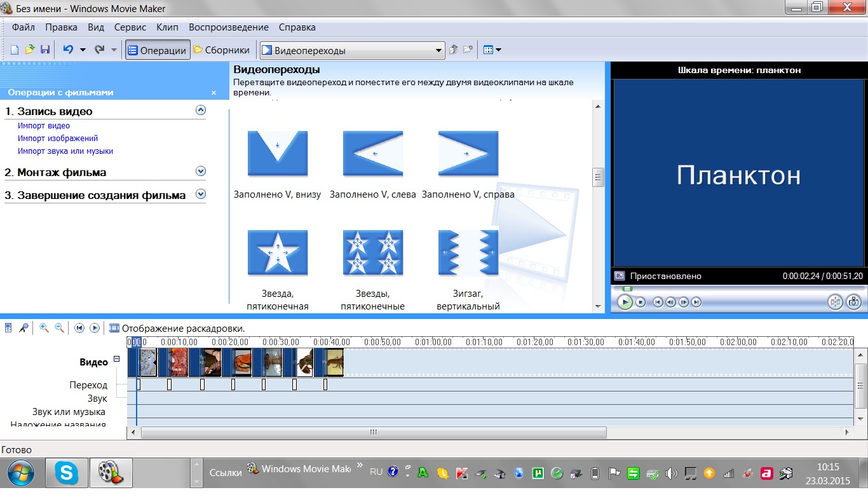Viewport: 868px width, 497px height.
Task: Narrate the timeline using the microphone icon
Action: coord(24,328)
